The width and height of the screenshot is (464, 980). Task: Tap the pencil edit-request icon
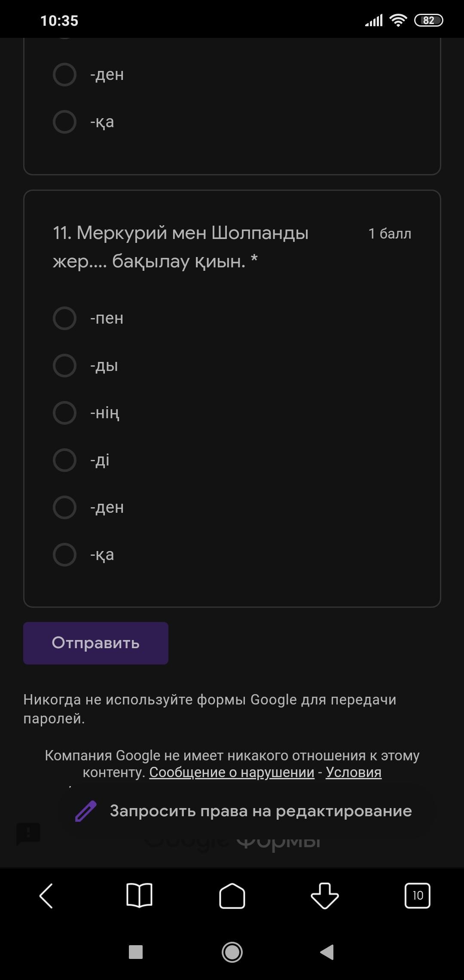click(86, 811)
